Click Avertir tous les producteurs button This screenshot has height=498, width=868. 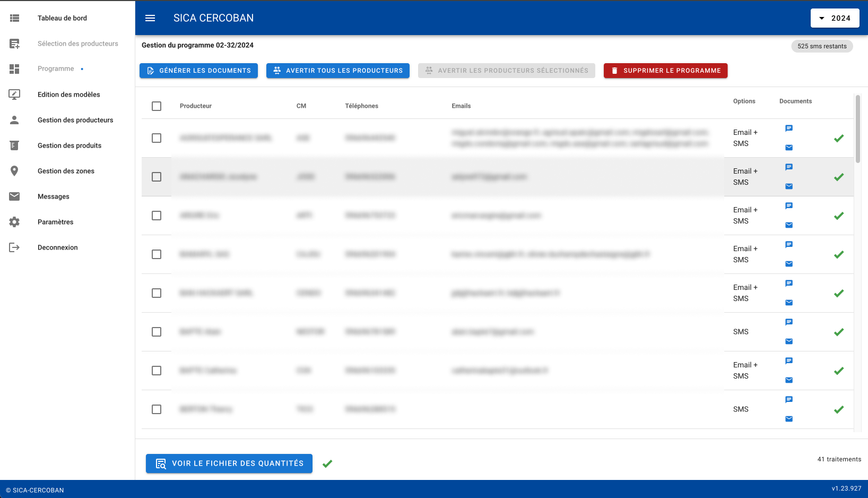point(338,71)
